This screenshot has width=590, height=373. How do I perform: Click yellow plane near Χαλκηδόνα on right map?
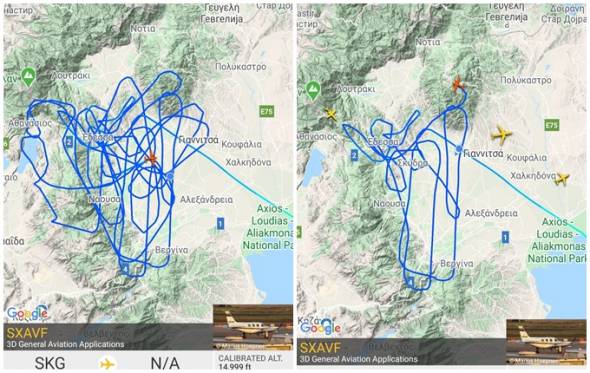[x=562, y=178]
